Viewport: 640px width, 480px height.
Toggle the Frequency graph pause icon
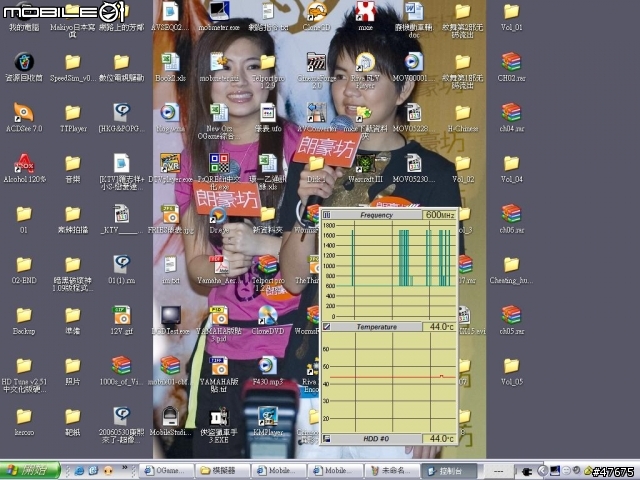tap(326, 215)
